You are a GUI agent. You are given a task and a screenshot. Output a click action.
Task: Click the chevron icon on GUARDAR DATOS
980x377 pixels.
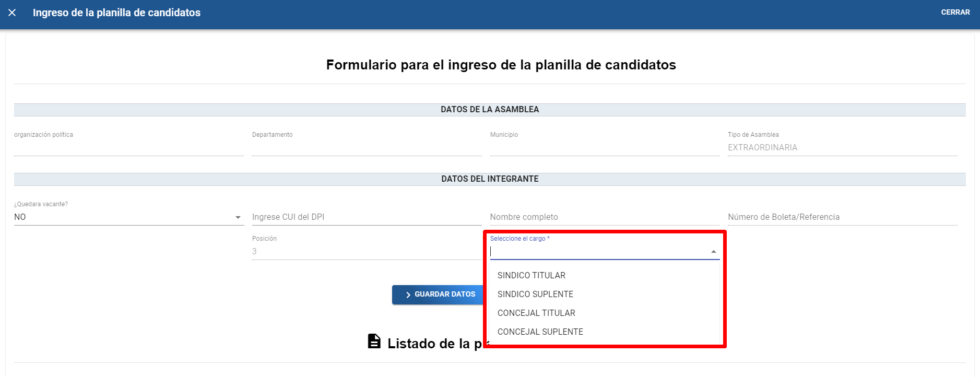tap(408, 295)
